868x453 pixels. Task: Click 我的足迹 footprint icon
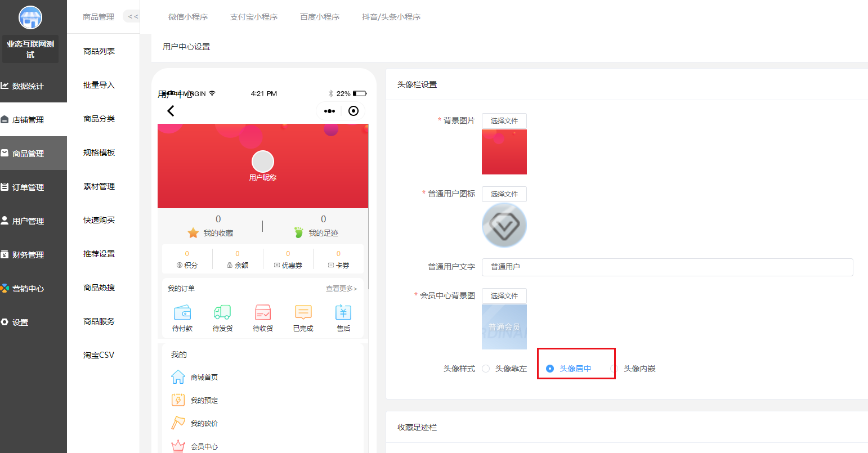(x=299, y=233)
